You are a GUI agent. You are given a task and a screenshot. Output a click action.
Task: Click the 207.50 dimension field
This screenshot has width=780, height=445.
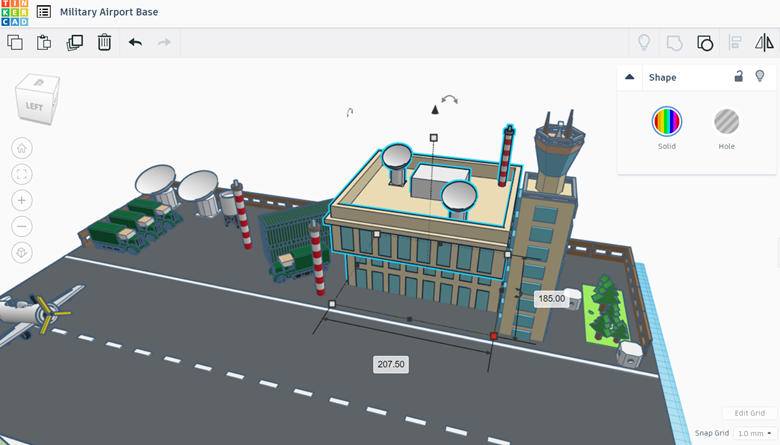coord(391,364)
